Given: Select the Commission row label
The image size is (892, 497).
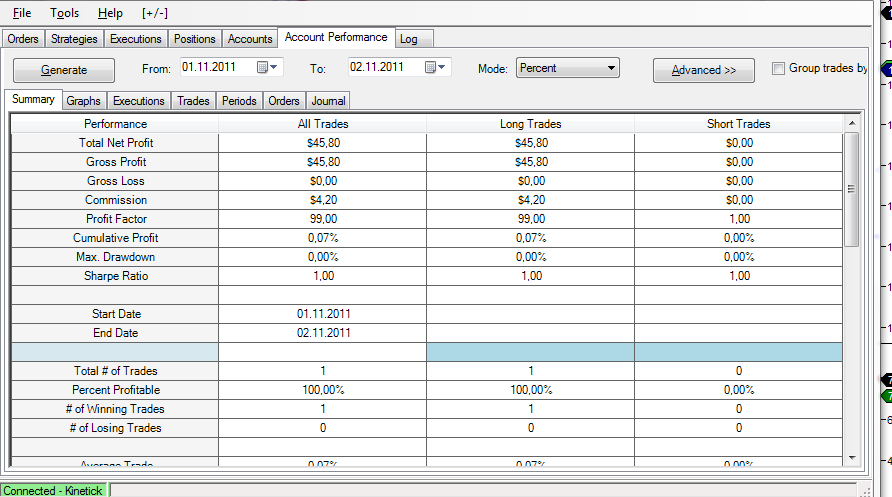Looking at the screenshot, I should pyautogui.click(x=115, y=200).
